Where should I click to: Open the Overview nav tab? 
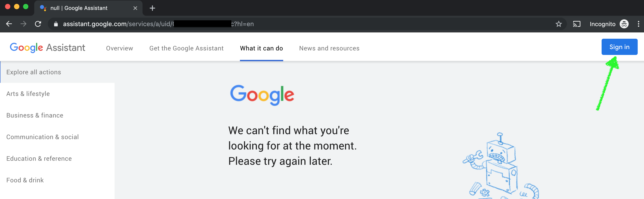click(120, 48)
